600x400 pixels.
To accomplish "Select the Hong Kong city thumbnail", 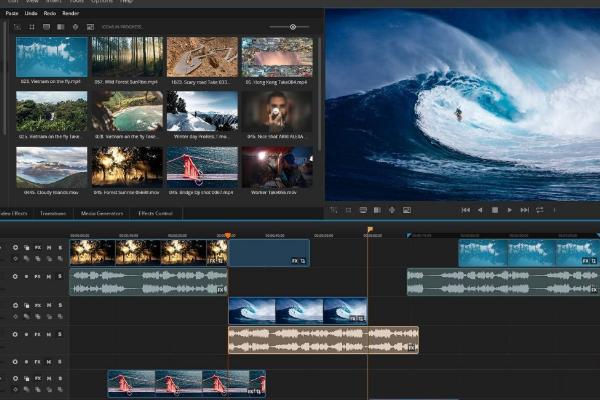I will 277,57.
